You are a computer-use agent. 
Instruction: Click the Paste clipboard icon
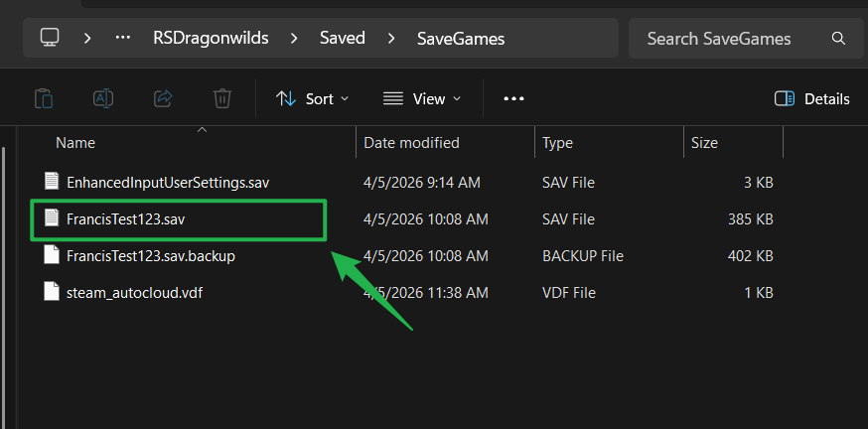click(x=44, y=98)
